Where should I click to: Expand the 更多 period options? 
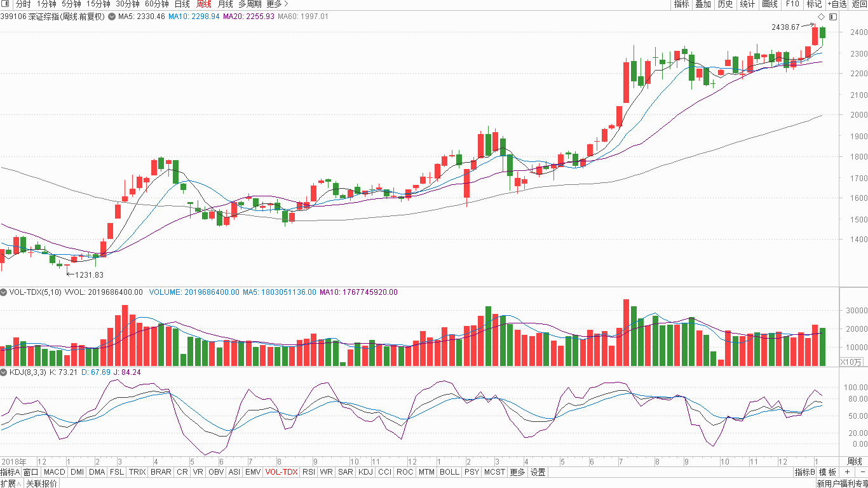click(277, 4)
